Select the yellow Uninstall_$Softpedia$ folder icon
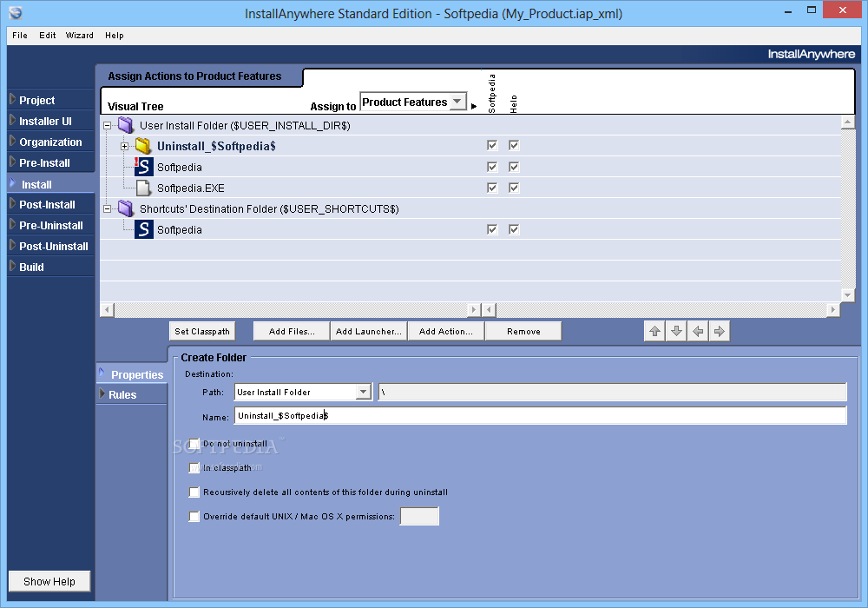This screenshot has width=868, height=608. [x=143, y=146]
